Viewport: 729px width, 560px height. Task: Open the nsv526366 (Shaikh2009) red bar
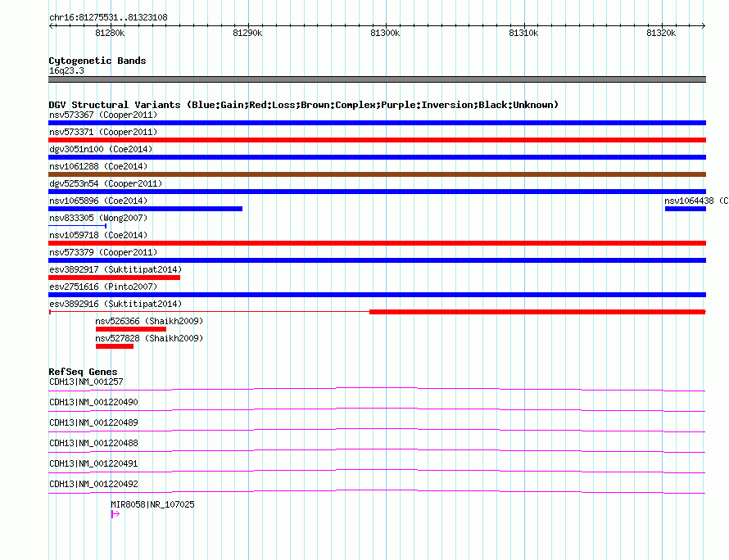click(x=131, y=329)
